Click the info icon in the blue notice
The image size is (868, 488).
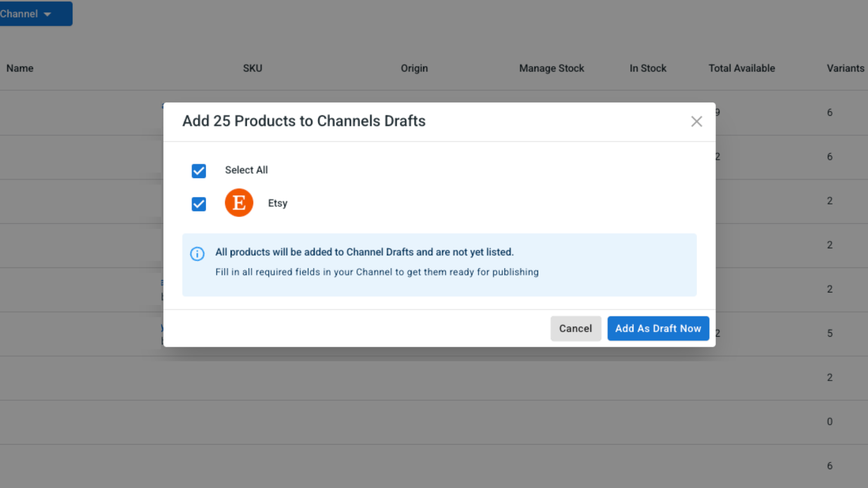tap(197, 254)
